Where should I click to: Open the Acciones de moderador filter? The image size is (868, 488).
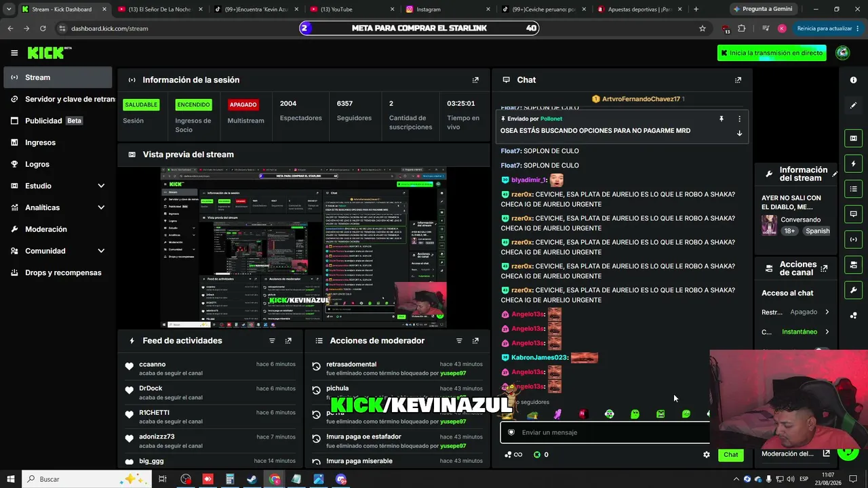coord(459,341)
